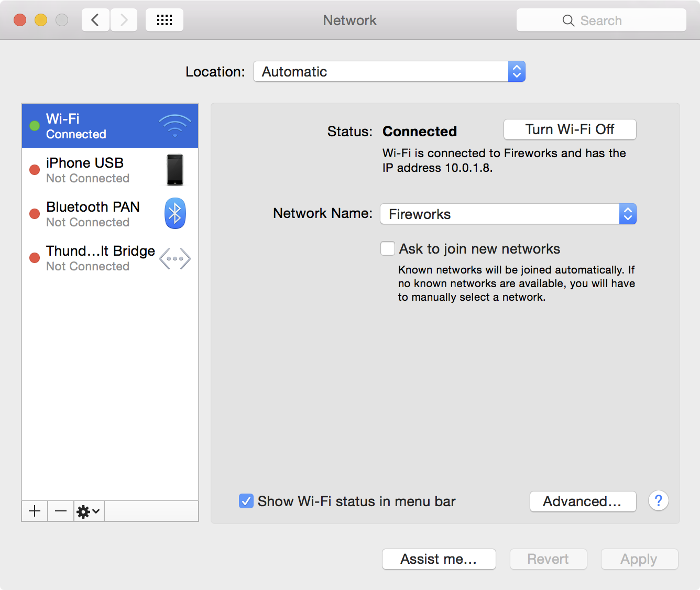
Task: Enable Ask to join new networks
Action: point(388,248)
